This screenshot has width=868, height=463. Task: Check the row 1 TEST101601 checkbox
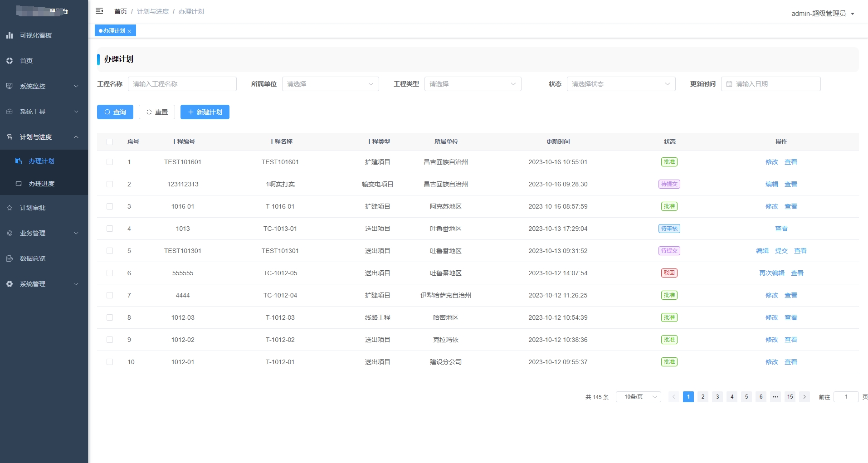tap(110, 162)
